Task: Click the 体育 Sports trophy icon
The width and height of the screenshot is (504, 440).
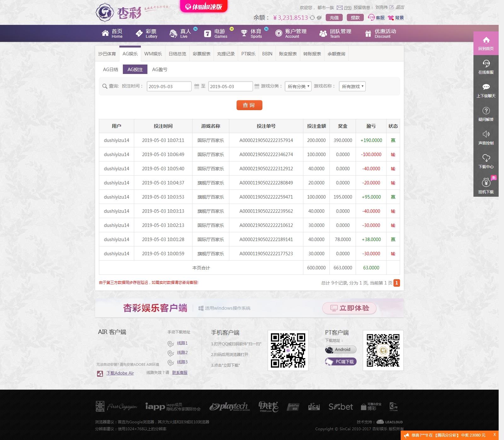Action: tap(244, 33)
